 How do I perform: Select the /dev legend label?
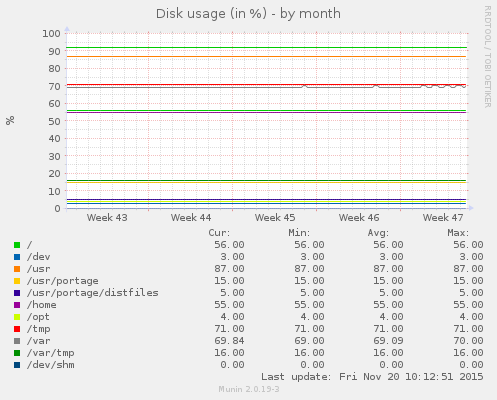tap(39, 257)
